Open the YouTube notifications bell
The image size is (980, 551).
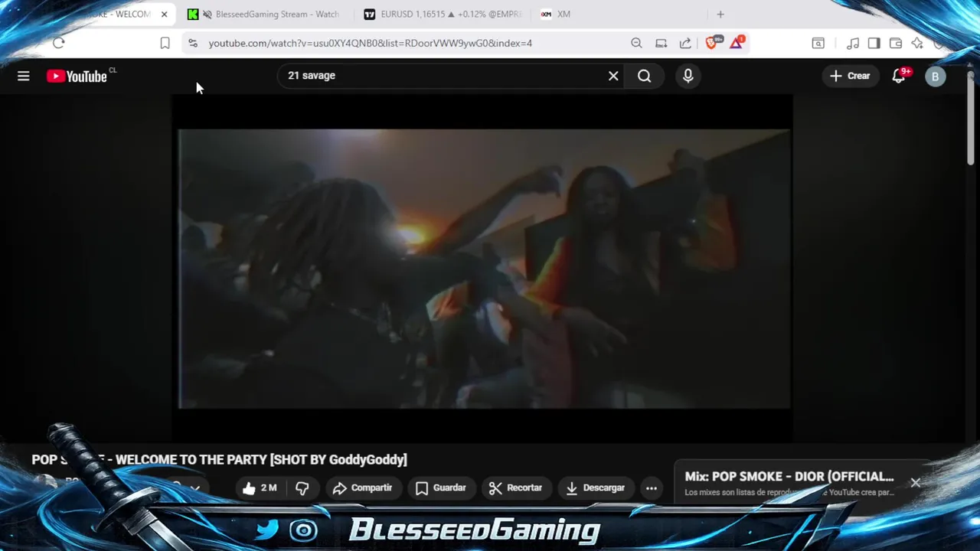tap(899, 76)
